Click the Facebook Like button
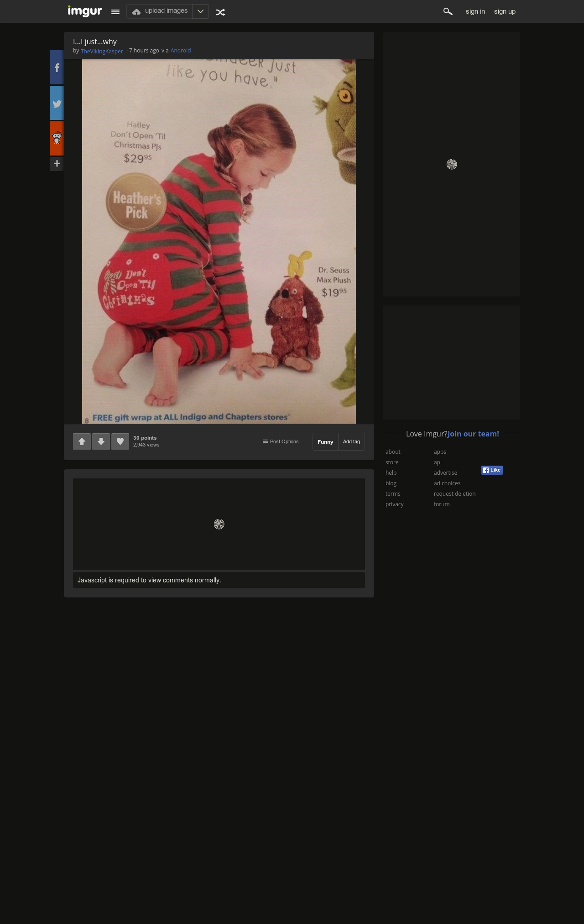Screen dimensions: 584x924 (492, 470)
